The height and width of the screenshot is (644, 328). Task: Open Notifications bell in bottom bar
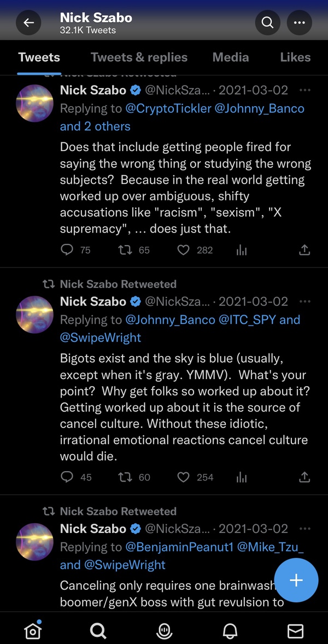coord(230,631)
